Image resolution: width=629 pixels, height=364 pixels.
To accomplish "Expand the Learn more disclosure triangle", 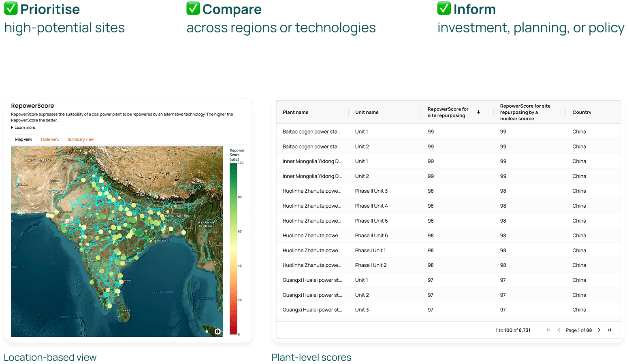I will 13,128.
